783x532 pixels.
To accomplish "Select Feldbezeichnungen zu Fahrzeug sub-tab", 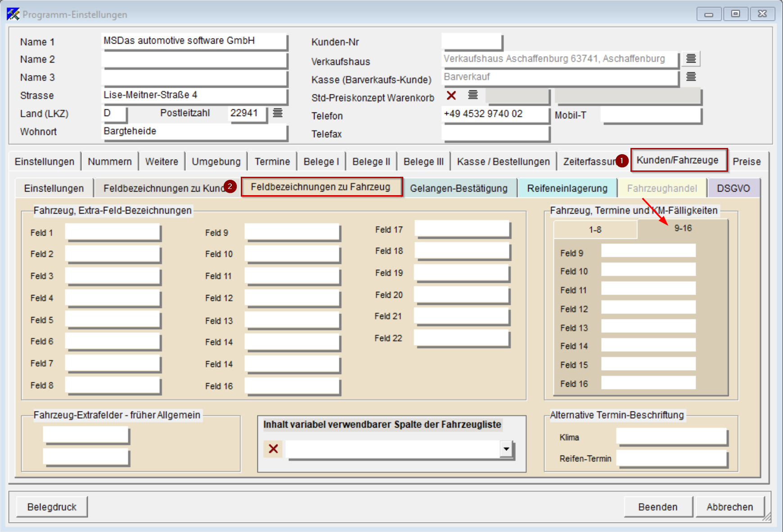I will tap(321, 187).
